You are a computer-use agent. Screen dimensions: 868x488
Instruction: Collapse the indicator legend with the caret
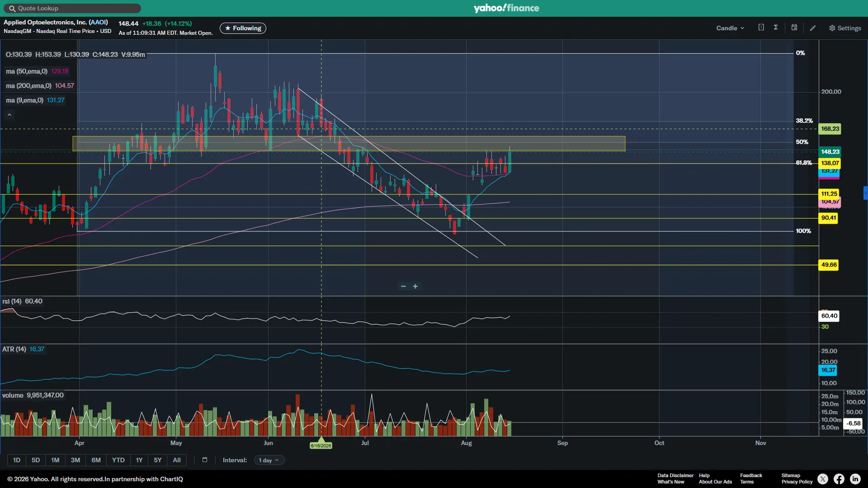[9, 115]
